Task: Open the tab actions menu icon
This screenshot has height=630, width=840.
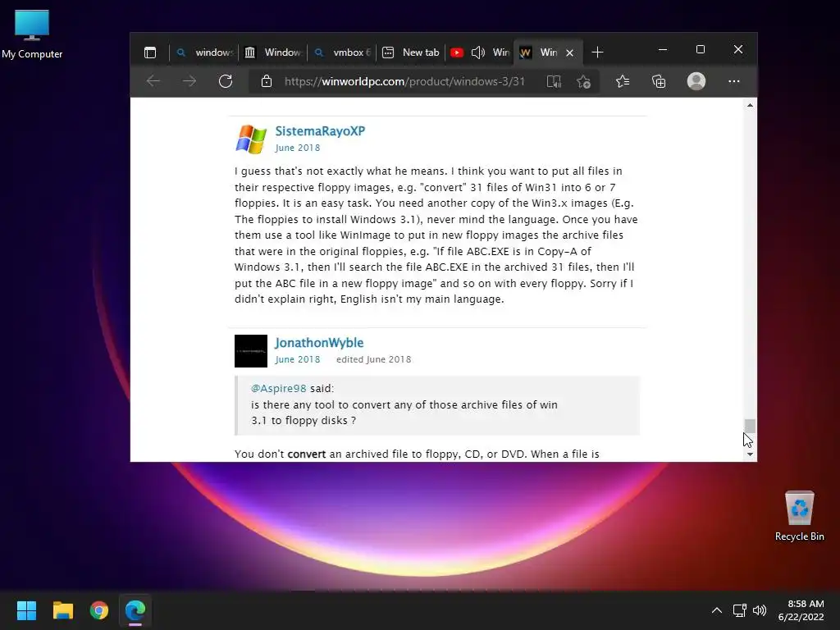Action: pos(150,52)
